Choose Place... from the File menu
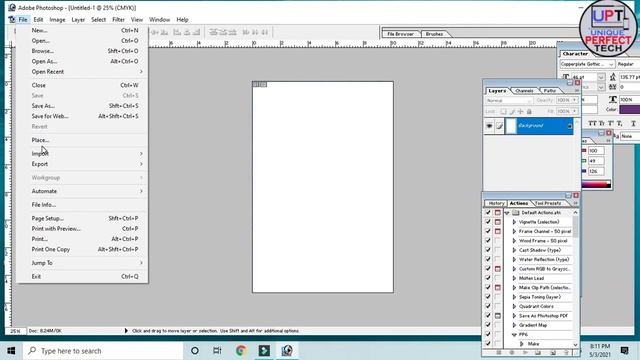 [x=40, y=140]
